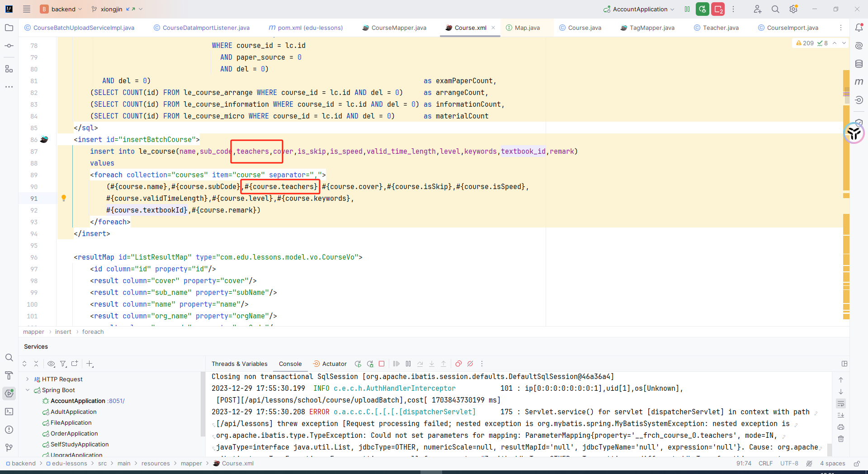Image resolution: width=868 pixels, height=474 pixels.
Task: Open the Project tool window
Action: coord(9,28)
